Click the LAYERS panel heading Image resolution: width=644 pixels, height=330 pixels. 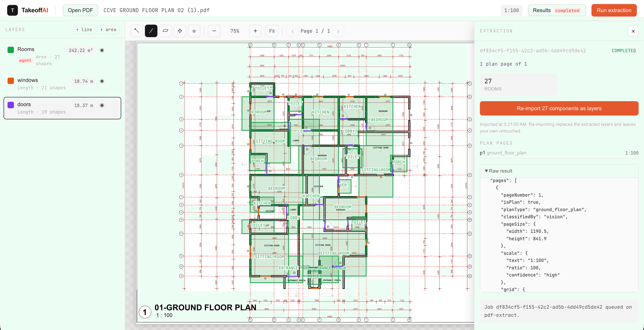tap(15, 30)
